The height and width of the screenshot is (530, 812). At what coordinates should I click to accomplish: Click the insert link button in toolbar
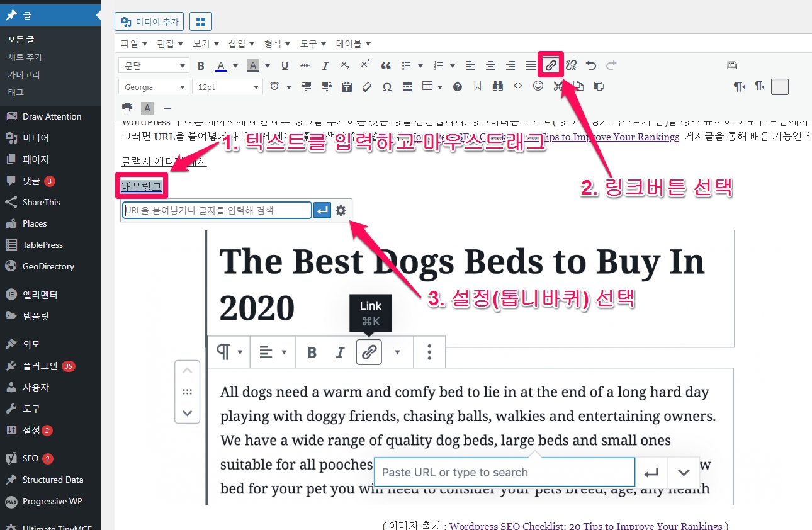pos(551,65)
